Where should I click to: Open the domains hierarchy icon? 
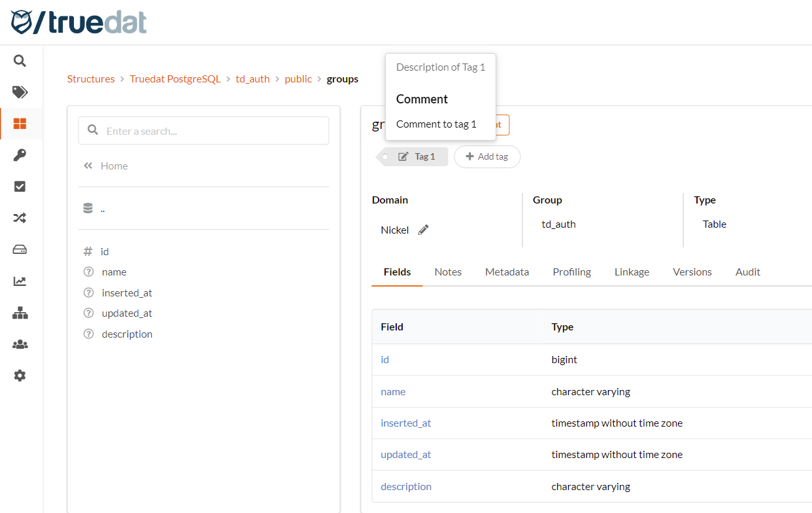[x=20, y=312]
